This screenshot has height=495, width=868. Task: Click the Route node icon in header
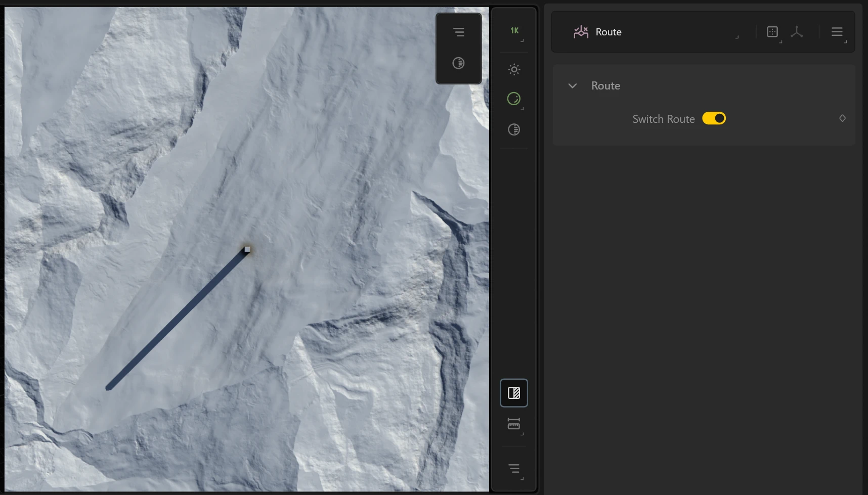581,32
